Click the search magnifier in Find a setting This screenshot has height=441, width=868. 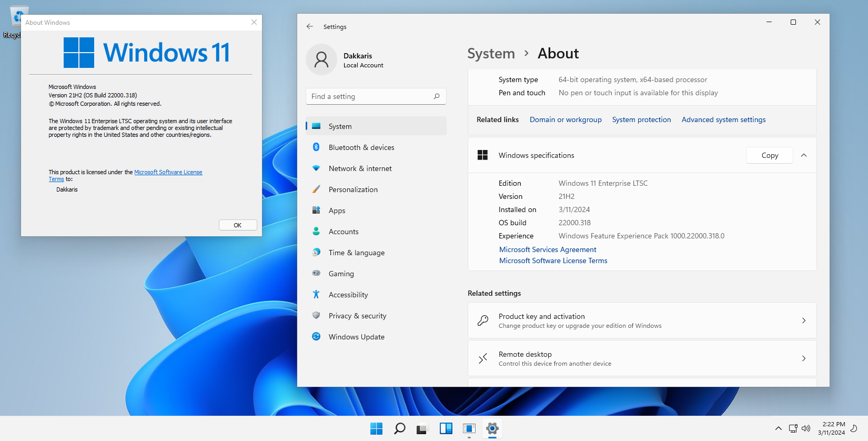click(436, 96)
